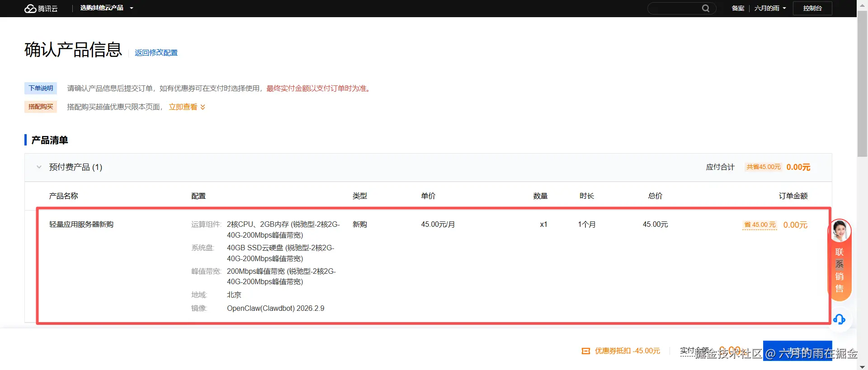Viewport: 868px width, 370px height.
Task: Click the customer service avatar
Action: [840, 231]
